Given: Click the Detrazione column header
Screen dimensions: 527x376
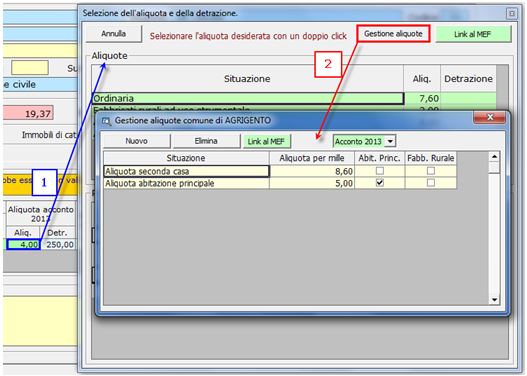Looking at the screenshot, I should pyautogui.click(x=468, y=79).
